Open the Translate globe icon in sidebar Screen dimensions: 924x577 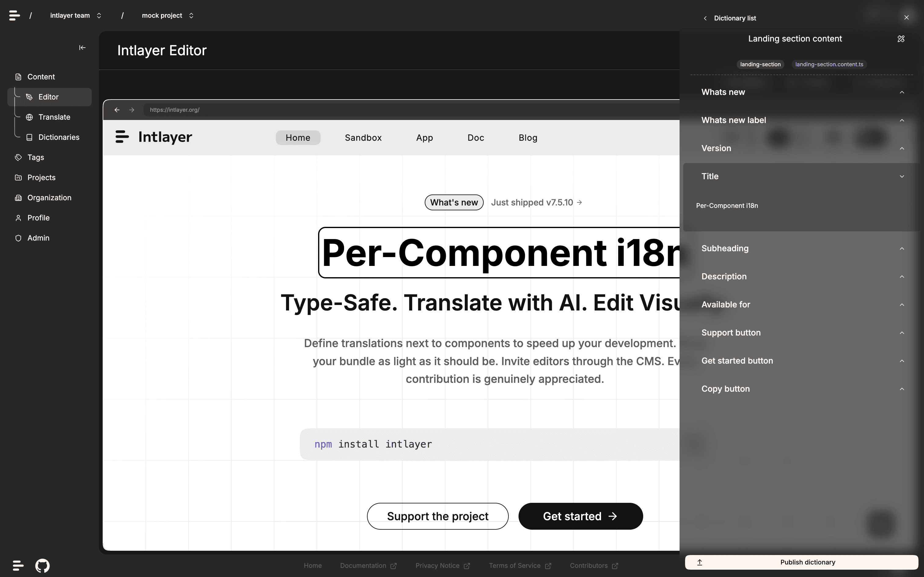29,117
